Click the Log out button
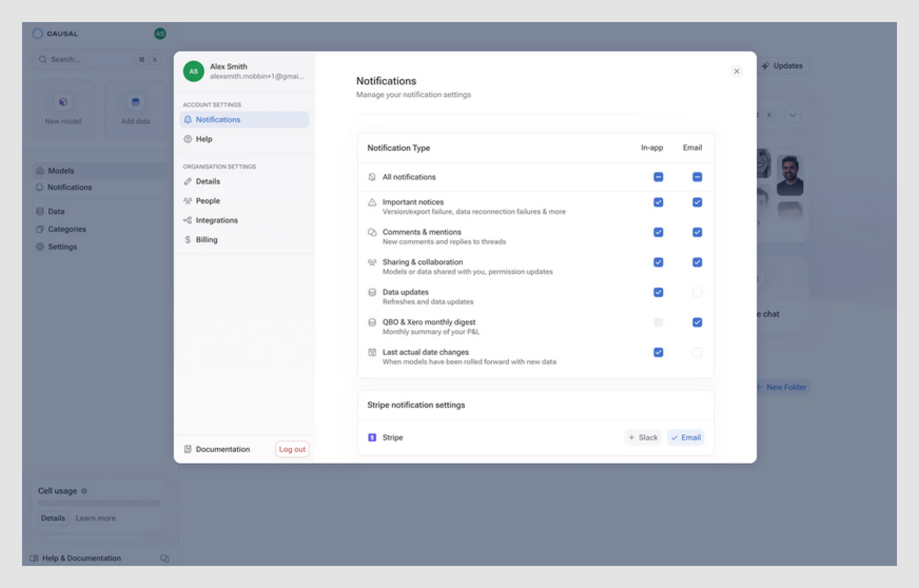919x588 pixels. [x=292, y=449]
